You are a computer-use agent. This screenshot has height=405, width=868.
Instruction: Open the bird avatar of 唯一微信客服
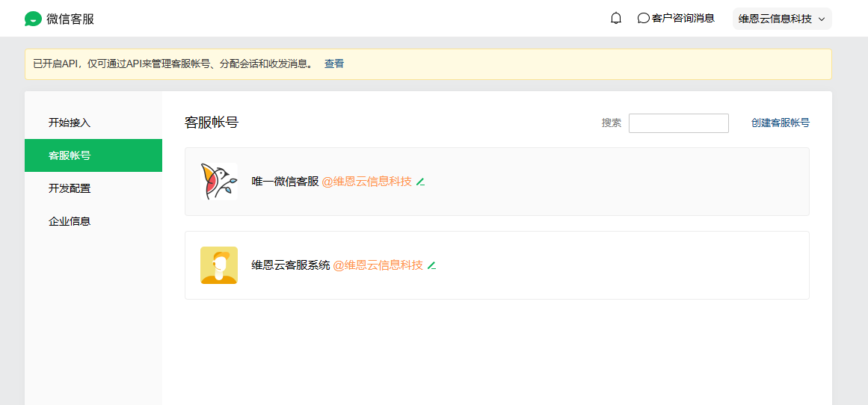point(218,182)
